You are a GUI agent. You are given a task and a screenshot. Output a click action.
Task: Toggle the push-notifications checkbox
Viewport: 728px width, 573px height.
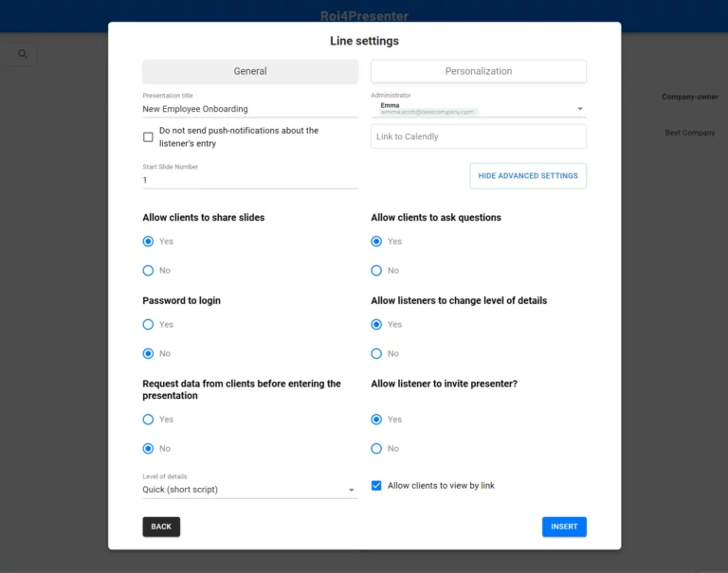click(x=148, y=137)
